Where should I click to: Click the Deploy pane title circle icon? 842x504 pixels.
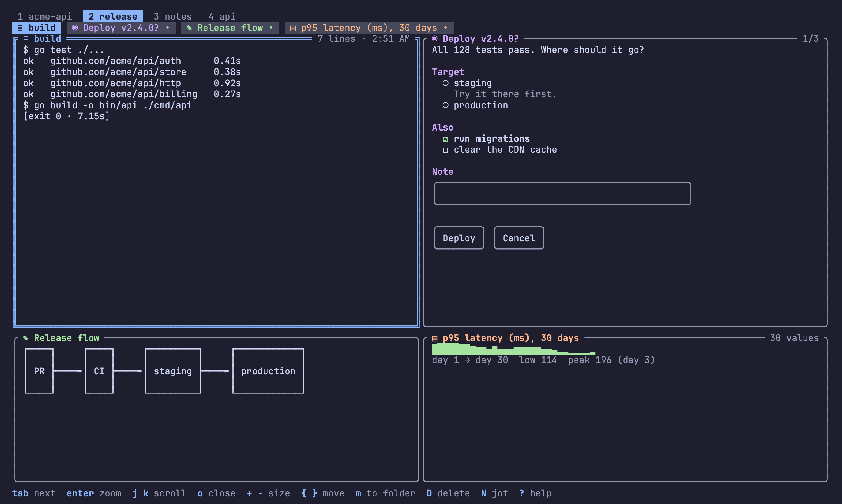(x=435, y=39)
